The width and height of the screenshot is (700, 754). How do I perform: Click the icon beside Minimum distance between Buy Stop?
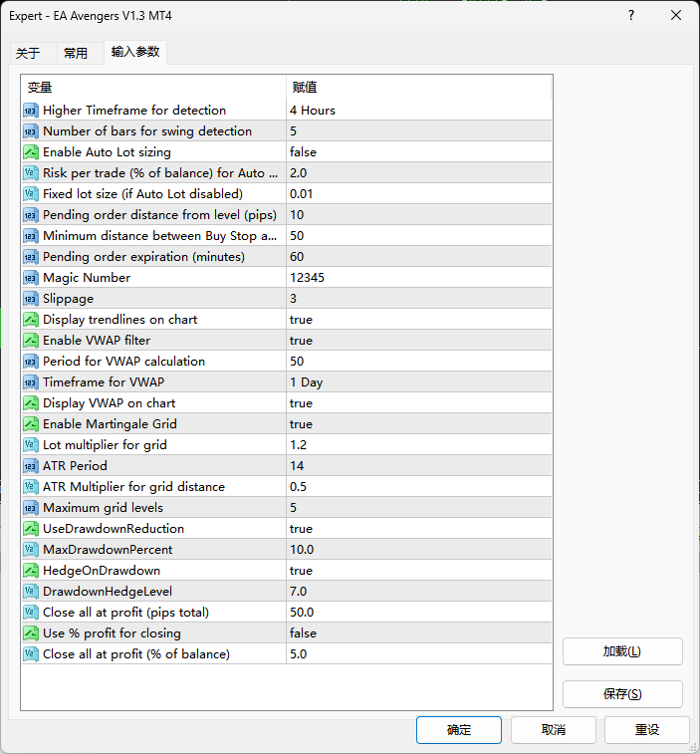click(x=30, y=236)
